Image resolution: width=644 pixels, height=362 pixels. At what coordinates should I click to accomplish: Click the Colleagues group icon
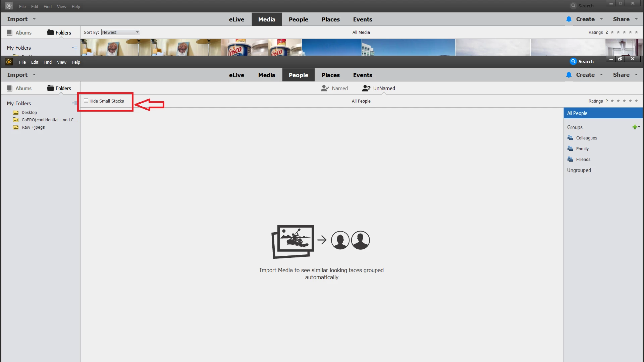[x=570, y=138]
